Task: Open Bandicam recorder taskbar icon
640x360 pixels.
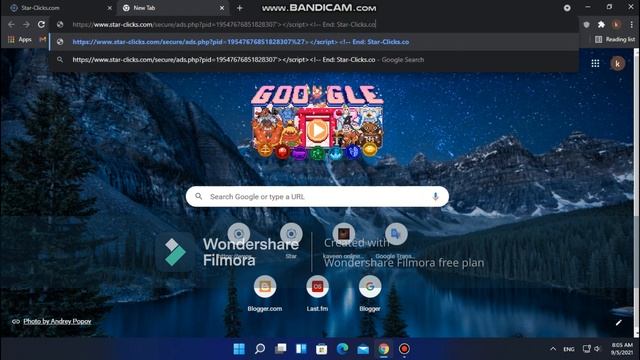Action: [404, 349]
